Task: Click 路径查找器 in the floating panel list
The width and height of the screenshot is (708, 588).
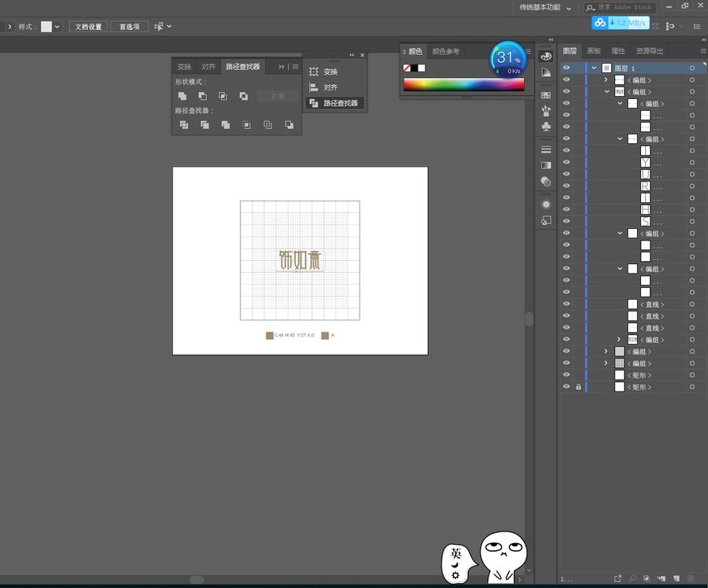Action: [x=334, y=103]
